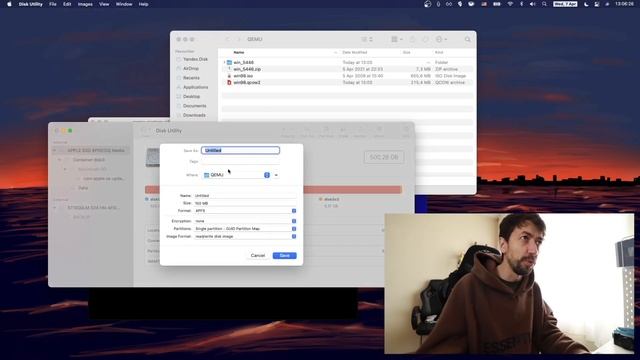Click the Size field showing 100 MB
The image size is (640, 360).
pyautogui.click(x=245, y=203)
